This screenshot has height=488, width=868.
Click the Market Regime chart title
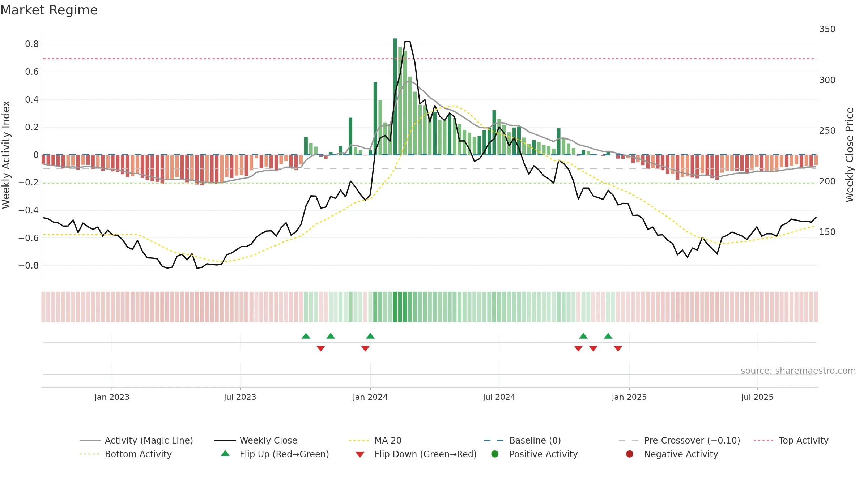[x=49, y=10]
